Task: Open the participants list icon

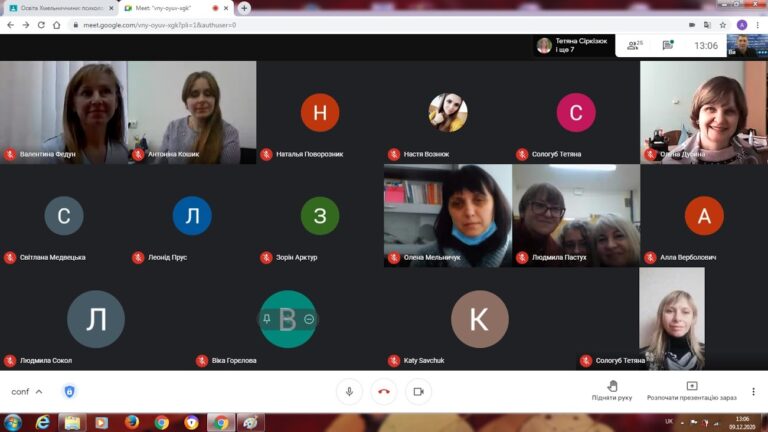Action: coord(634,46)
